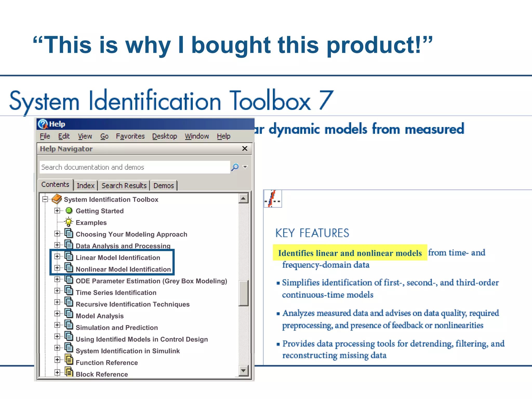The width and height of the screenshot is (532, 399).
Task: Click the yellow Function Reference icon
Action: point(69,360)
